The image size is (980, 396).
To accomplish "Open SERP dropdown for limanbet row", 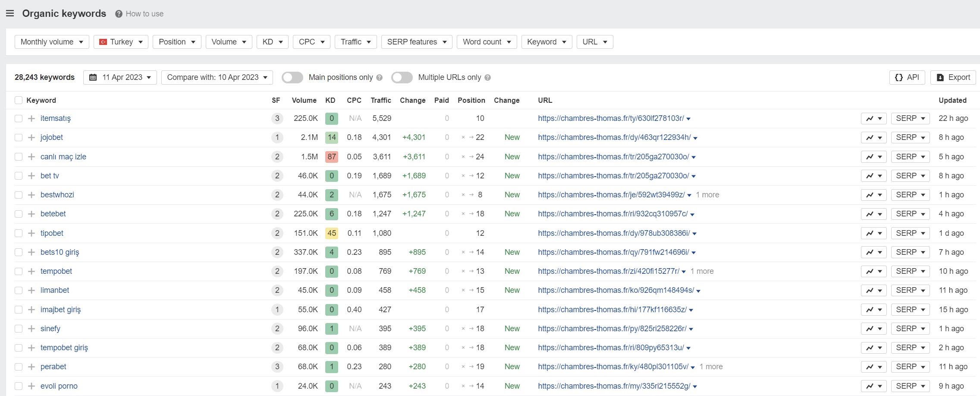I will coord(910,290).
